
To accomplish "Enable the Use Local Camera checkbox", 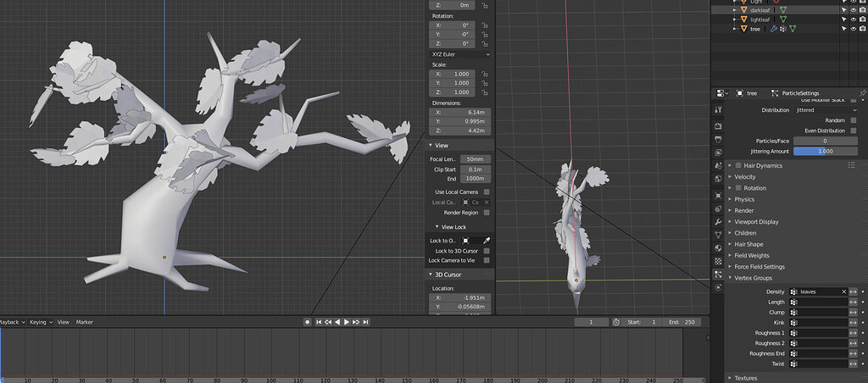I will tap(487, 192).
